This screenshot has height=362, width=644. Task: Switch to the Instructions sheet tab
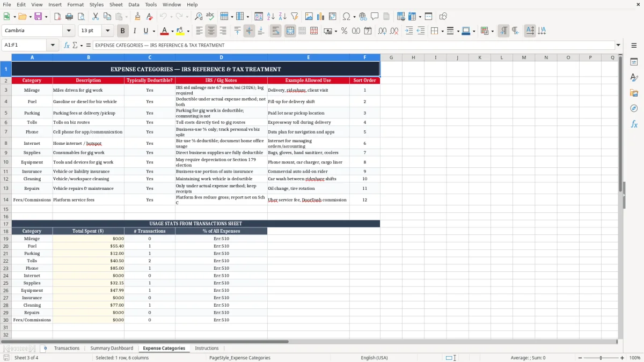(207, 348)
